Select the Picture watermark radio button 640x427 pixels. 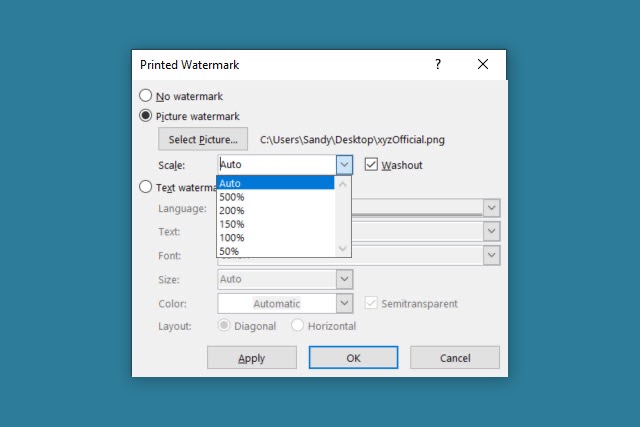(146, 116)
